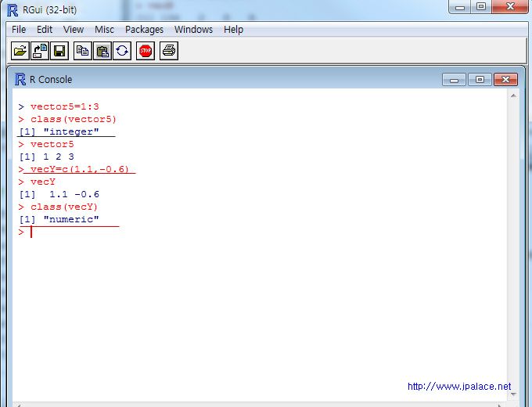The width and height of the screenshot is (532, 407).
Task: Open the Edit menu
Action: coord(45,30)
